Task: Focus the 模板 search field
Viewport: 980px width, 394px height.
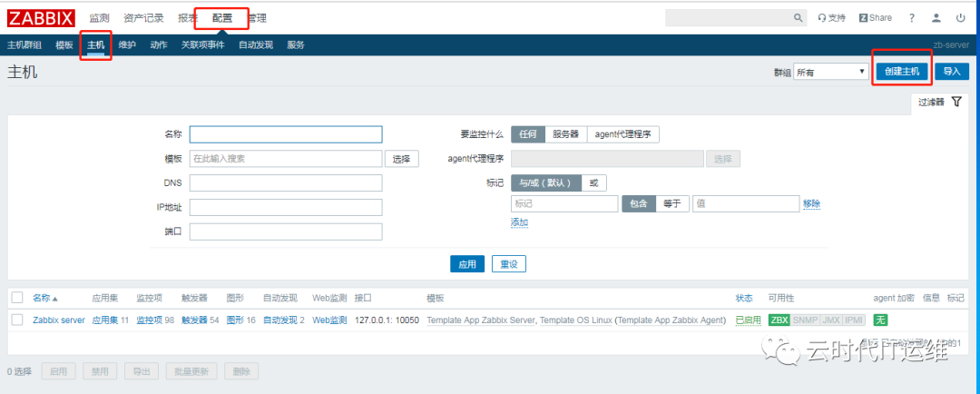Action: 286,159
